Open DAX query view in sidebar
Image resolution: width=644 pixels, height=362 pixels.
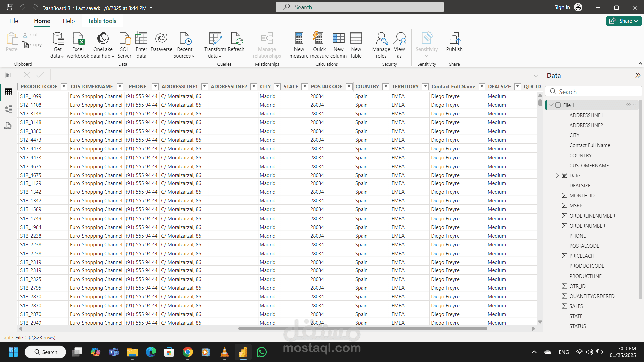(8, 126)
